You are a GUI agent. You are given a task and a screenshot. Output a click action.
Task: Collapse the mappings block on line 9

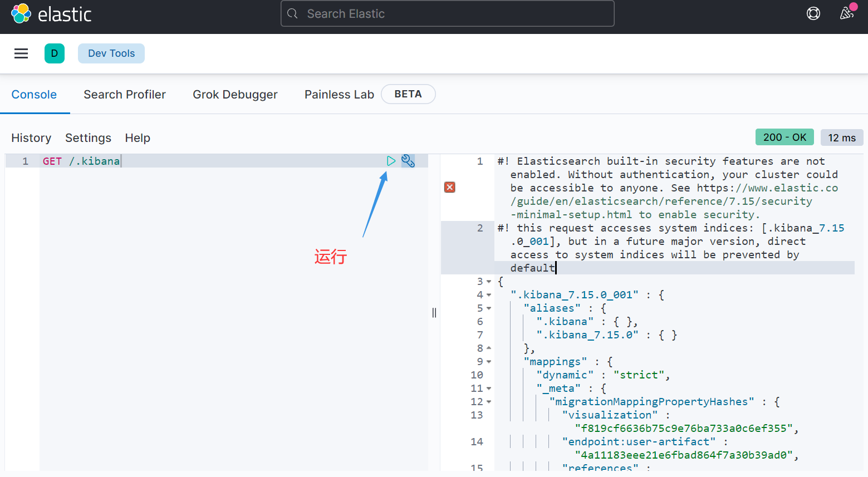click(489, 362)
